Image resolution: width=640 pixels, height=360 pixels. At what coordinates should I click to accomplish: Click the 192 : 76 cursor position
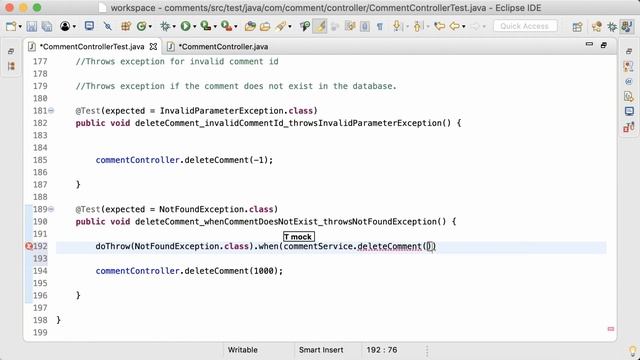click(x=382, y=350)
